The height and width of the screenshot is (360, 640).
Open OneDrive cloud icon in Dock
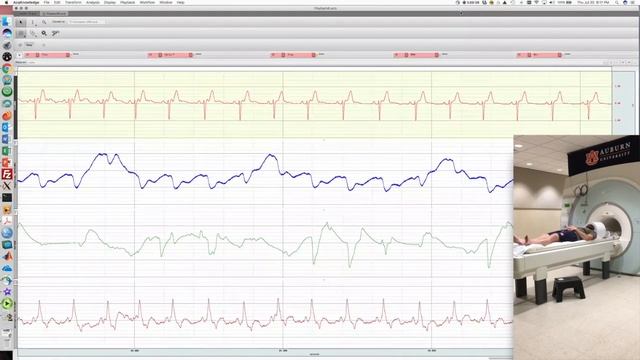[7, 269]
